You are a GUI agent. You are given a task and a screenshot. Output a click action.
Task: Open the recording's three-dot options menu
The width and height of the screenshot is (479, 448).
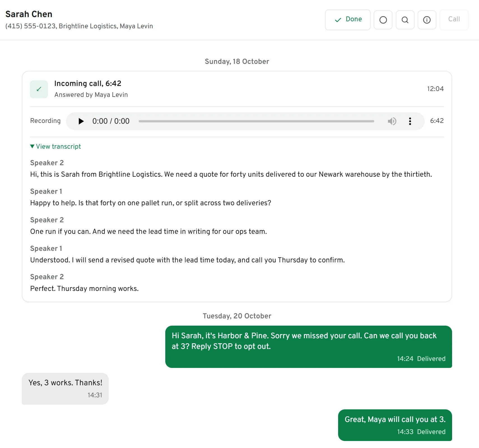410,121
